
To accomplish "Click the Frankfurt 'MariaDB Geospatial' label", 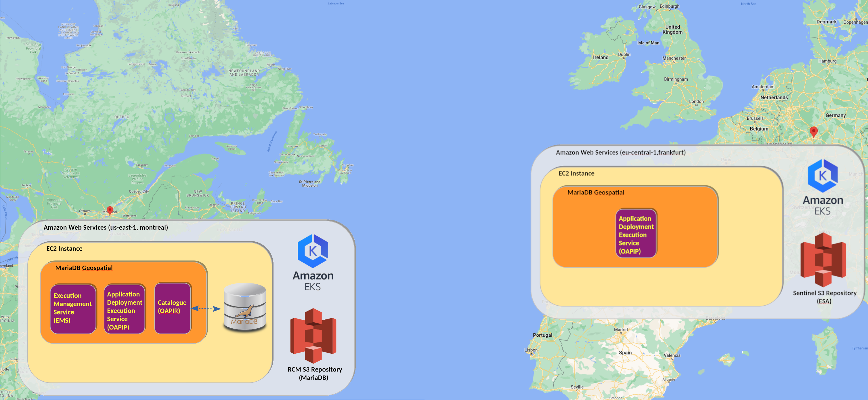I will [x=596, y=193].
